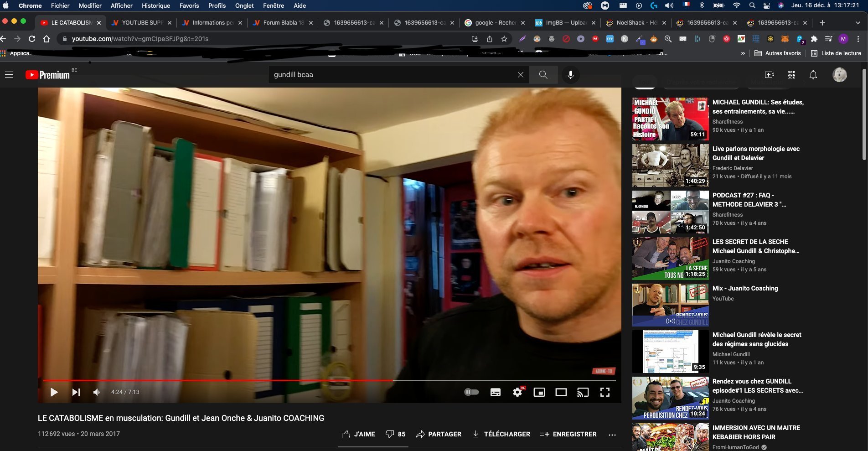Expand Chrome tab search chevron

pyautogui.click(x=858, y=23)
